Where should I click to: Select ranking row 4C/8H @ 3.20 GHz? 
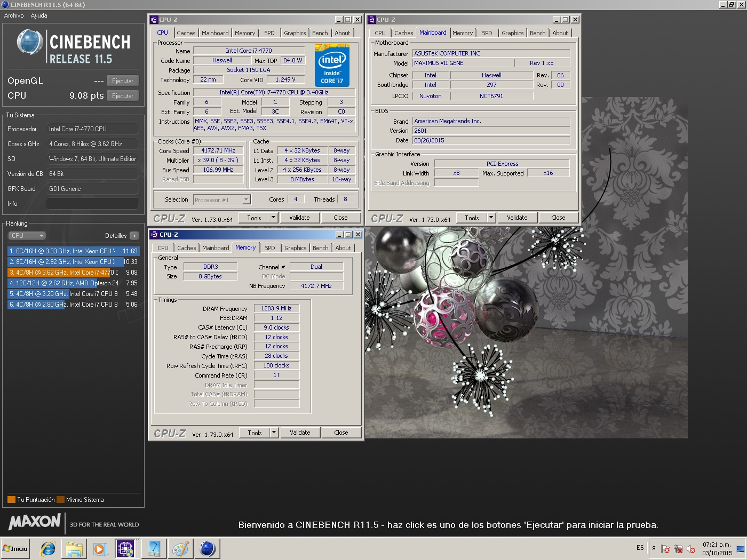(73, 294)
